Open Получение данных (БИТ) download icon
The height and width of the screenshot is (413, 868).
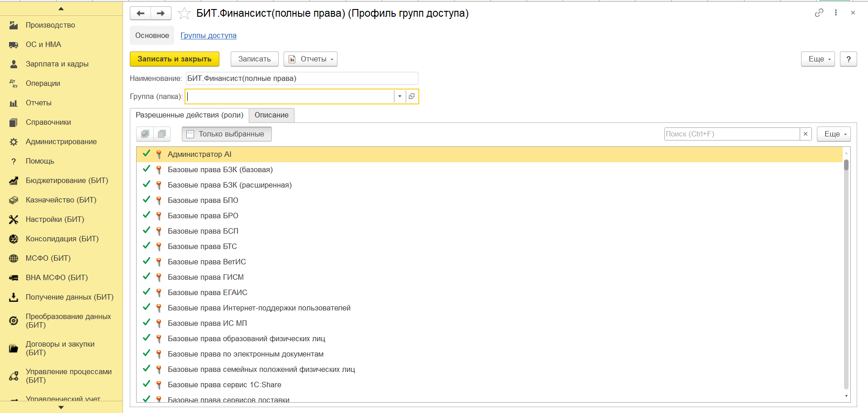(14, 297)
